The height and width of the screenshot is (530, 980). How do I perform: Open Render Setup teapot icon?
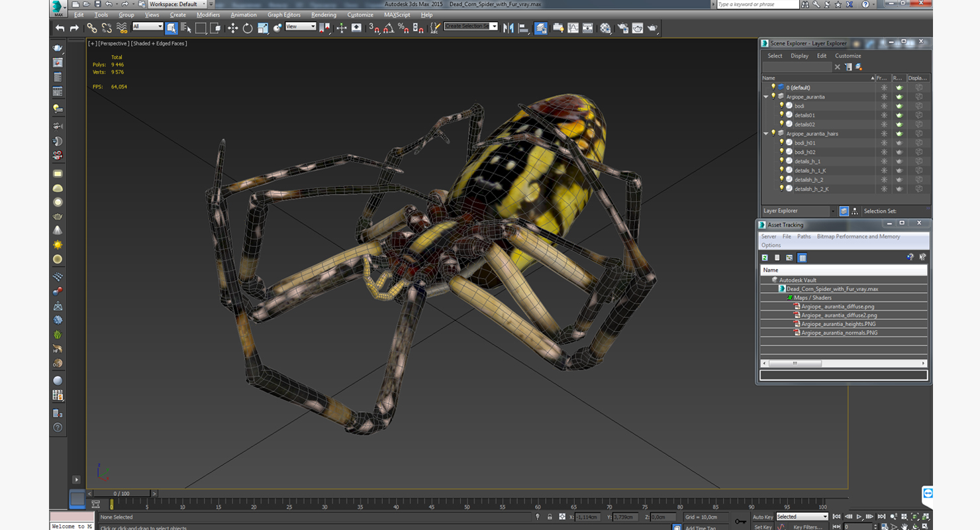623,28
